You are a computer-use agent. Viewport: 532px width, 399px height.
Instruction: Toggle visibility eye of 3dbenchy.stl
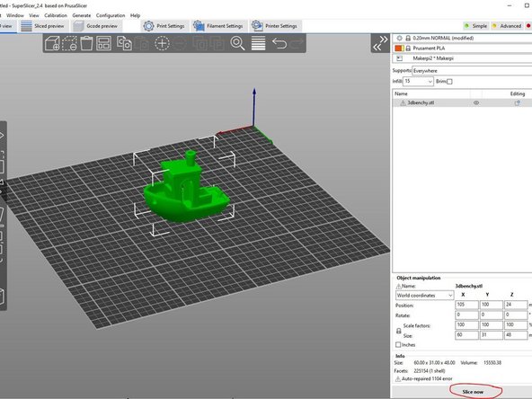(x=476, y=102)
